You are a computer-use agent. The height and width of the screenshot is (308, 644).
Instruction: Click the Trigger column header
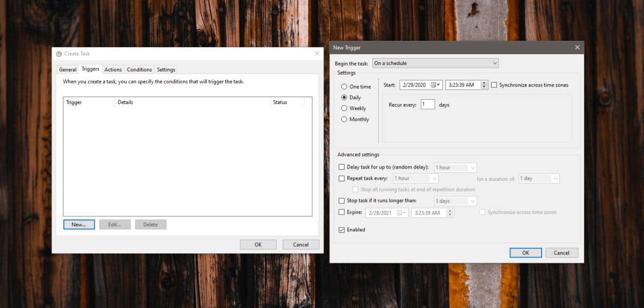(x=89, y=102)
